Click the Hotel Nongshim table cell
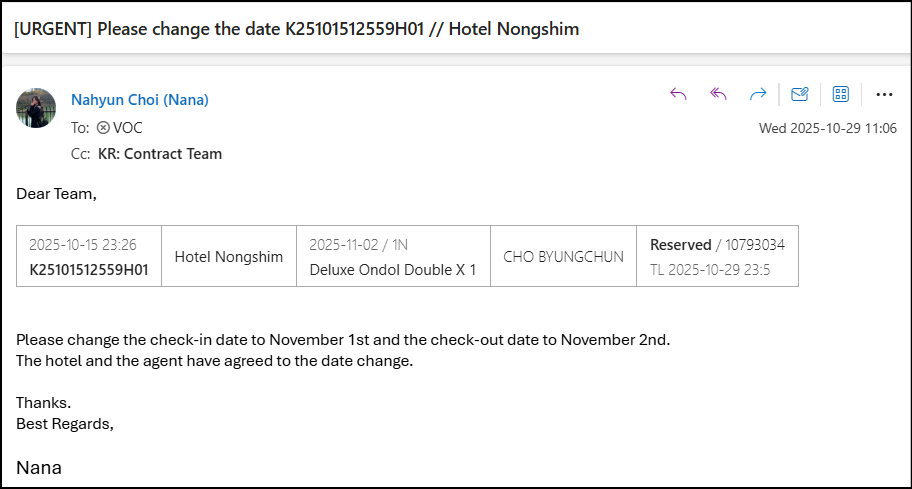The height and width of the screenshot is (489, 912). [x=229, y=257]
